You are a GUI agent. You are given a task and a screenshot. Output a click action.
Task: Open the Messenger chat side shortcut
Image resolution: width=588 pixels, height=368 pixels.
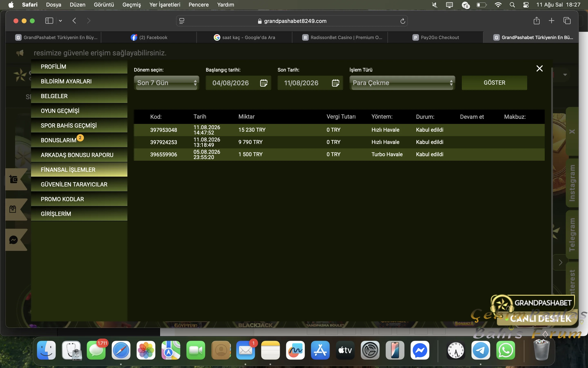[14, 240]
